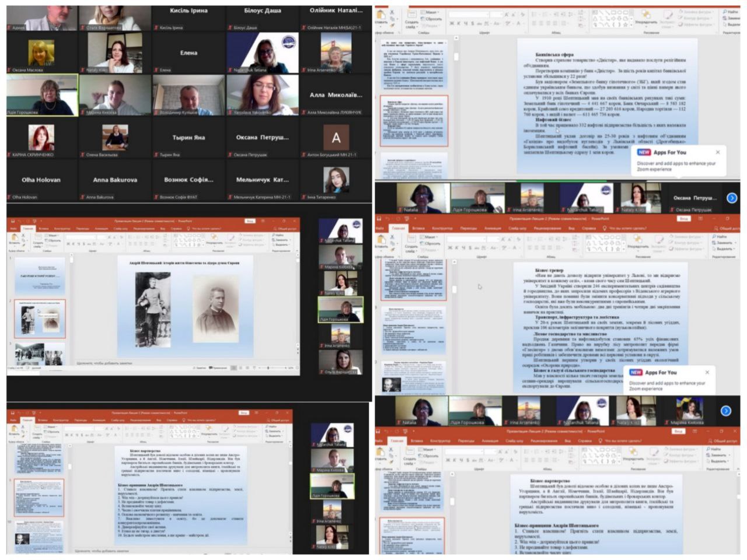
Task: Open Макет layout dropdown above Банківська сфера slide
Action: (x=432, y=12)
